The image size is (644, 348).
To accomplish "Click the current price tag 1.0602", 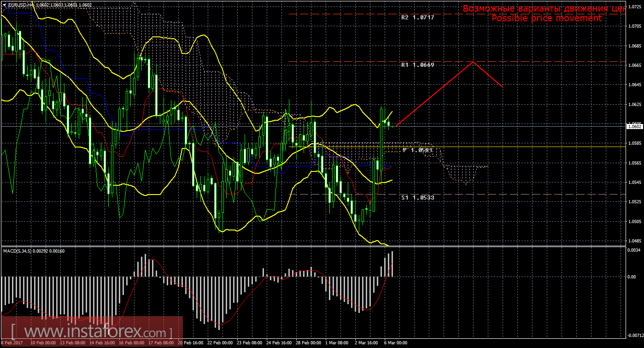I will pos(634,126).
